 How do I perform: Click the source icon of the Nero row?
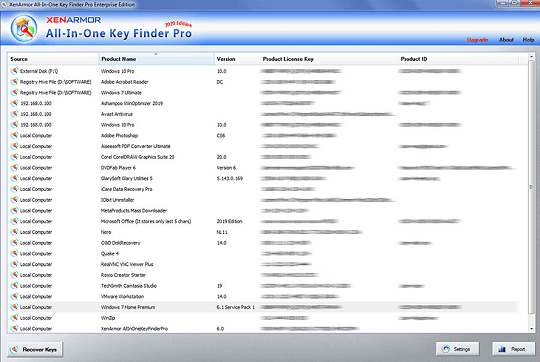pos(14,232)
